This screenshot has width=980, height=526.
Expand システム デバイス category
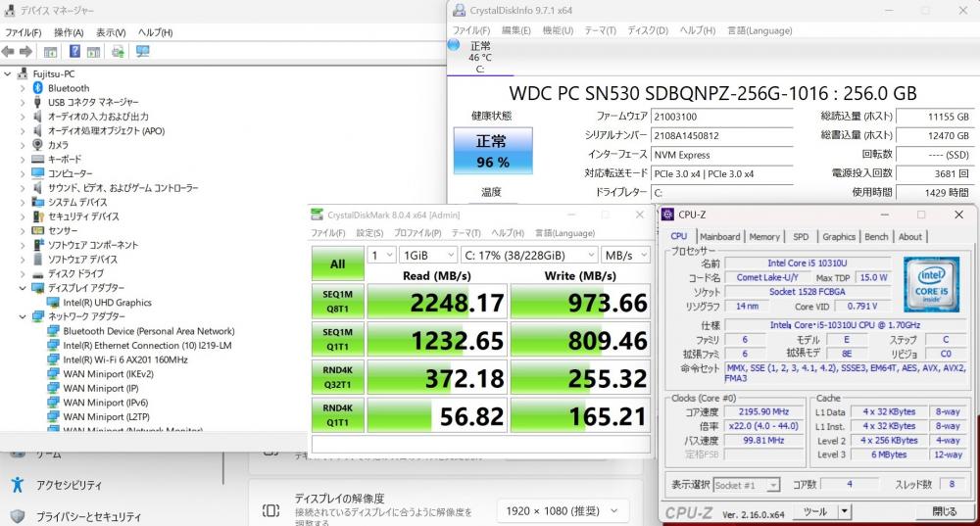pyautogui.click(x=23, y=203)
